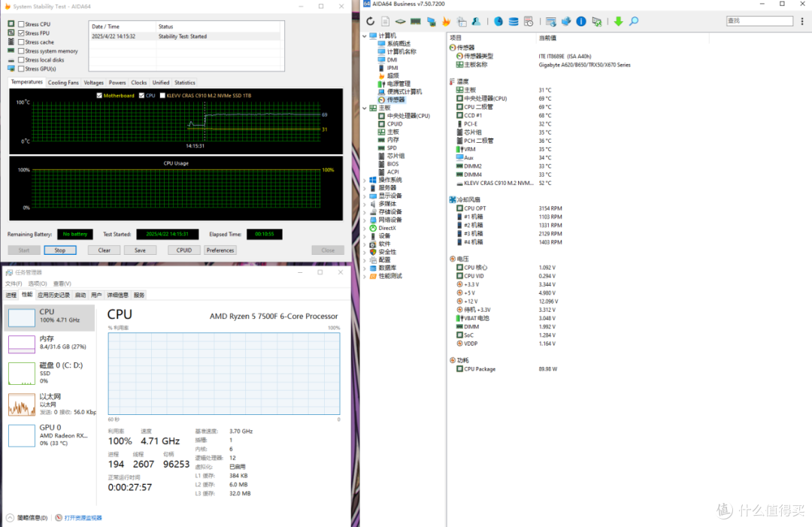Click the magnifier search icon in toolbar
812x527 pixels.
634,21
